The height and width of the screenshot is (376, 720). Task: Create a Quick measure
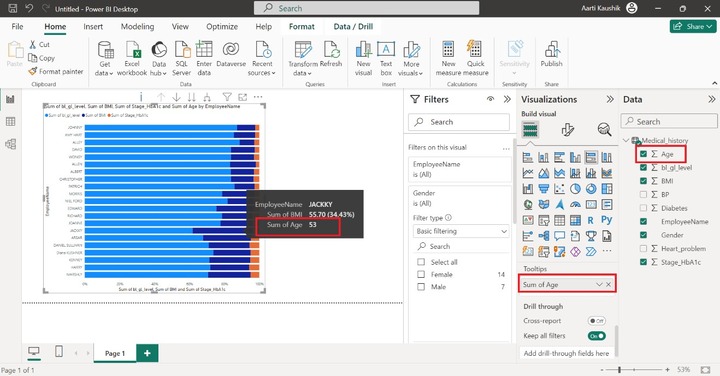(476, 58)
